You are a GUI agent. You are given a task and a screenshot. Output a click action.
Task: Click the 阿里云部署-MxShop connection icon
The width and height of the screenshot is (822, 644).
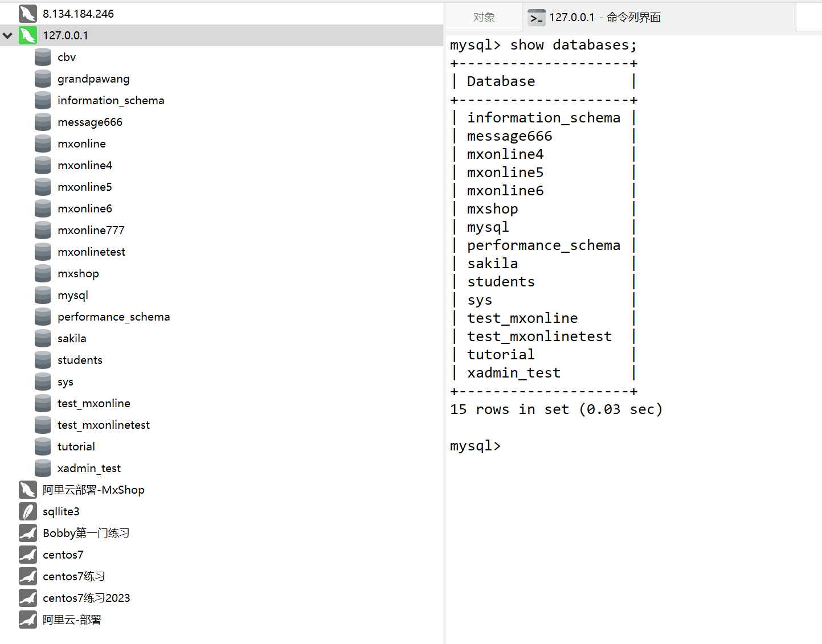click(x=27, y=490)
